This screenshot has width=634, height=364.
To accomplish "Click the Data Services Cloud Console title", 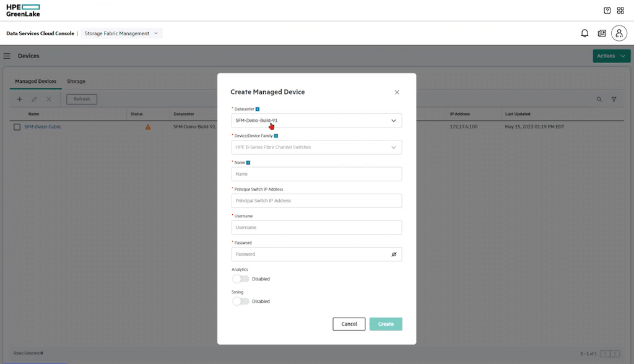I will point(40,33).
